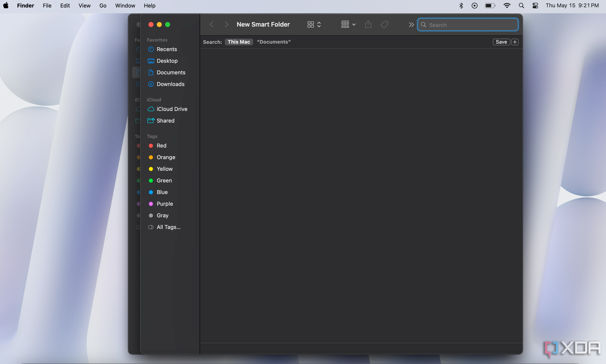The height and width of the screenshot is (364, 606).
Task: Click the New Smart Folder window title
Action: [x=263, y=25]
